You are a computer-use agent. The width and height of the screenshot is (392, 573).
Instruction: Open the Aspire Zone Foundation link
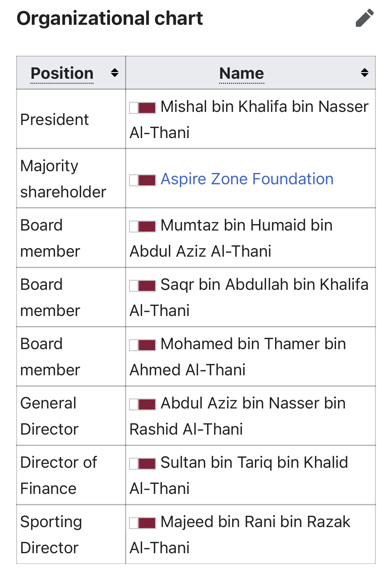pyautogui.click(x=247, y=179)
